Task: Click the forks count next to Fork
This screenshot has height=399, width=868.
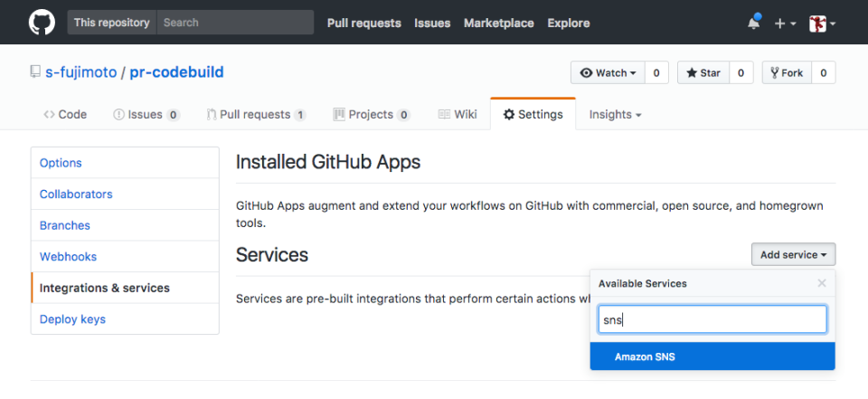Action: [x=824, y=72]
